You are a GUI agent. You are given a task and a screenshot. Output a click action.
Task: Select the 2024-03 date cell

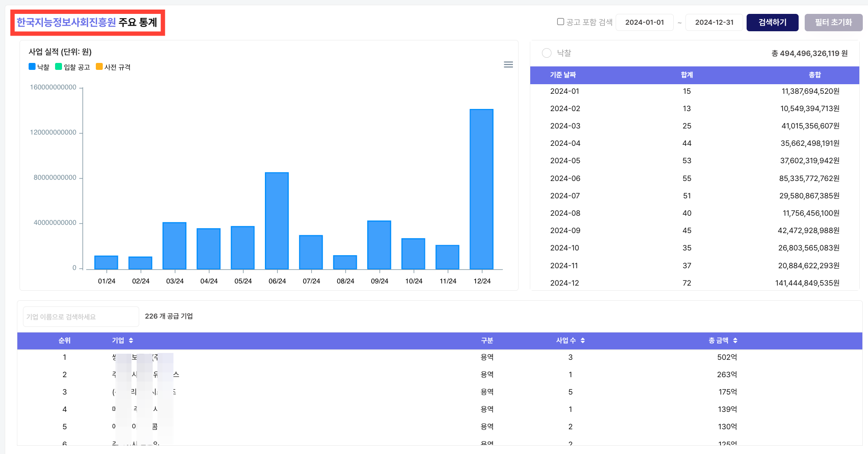coord(565,126)
